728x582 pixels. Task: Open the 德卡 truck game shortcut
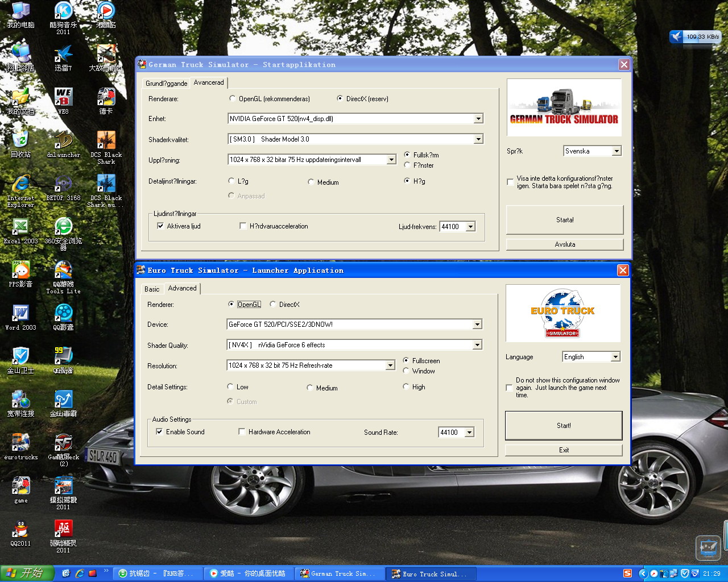coord(106,102)
